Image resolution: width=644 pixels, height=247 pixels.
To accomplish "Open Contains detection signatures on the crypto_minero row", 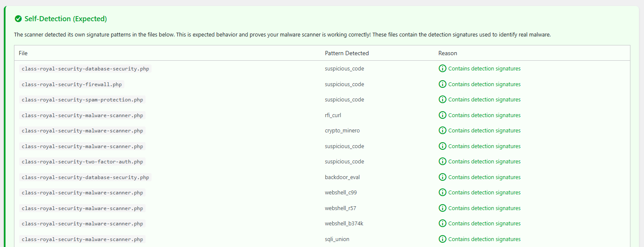I will click(x=484, y=130).
